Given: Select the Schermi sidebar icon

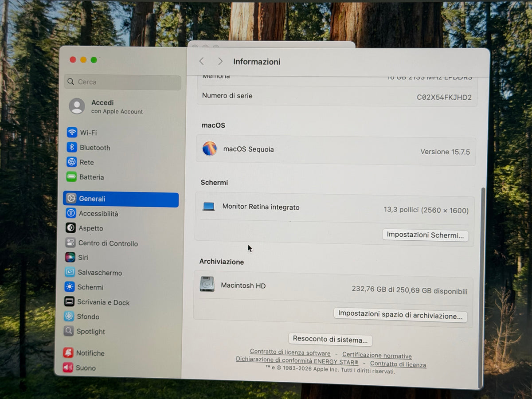Looking at the screenshot, I should [70, 287].
